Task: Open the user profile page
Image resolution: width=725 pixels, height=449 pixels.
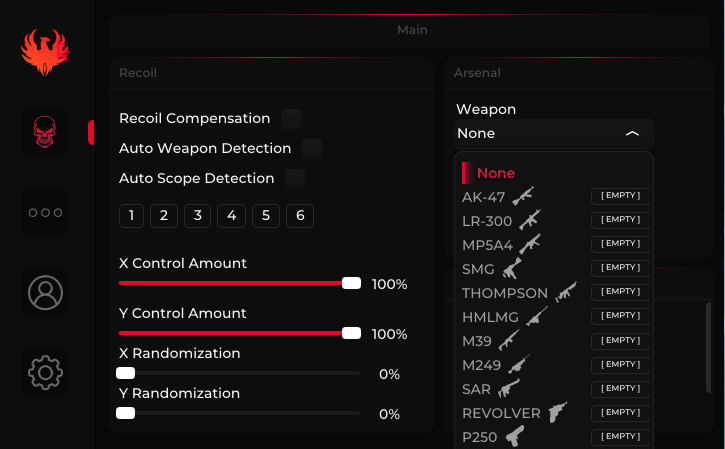Action: click(45, 292)
